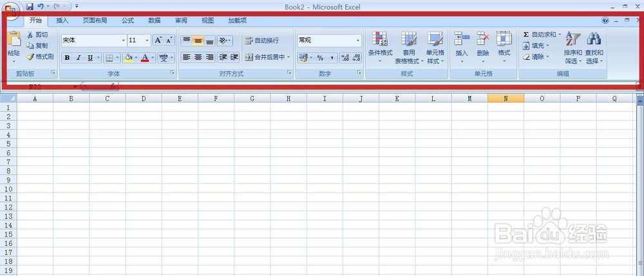
Task: Increase the cell indent
Action: (x=234, y=57)
